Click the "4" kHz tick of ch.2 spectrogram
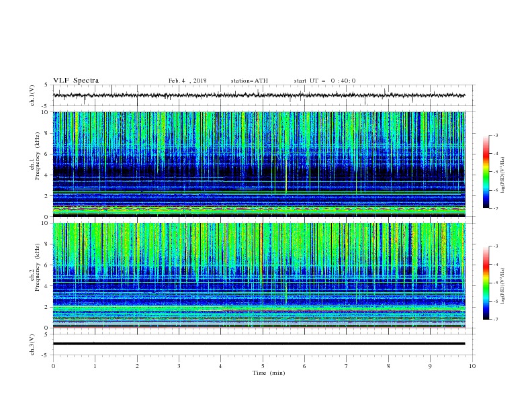 coord(48,286)
